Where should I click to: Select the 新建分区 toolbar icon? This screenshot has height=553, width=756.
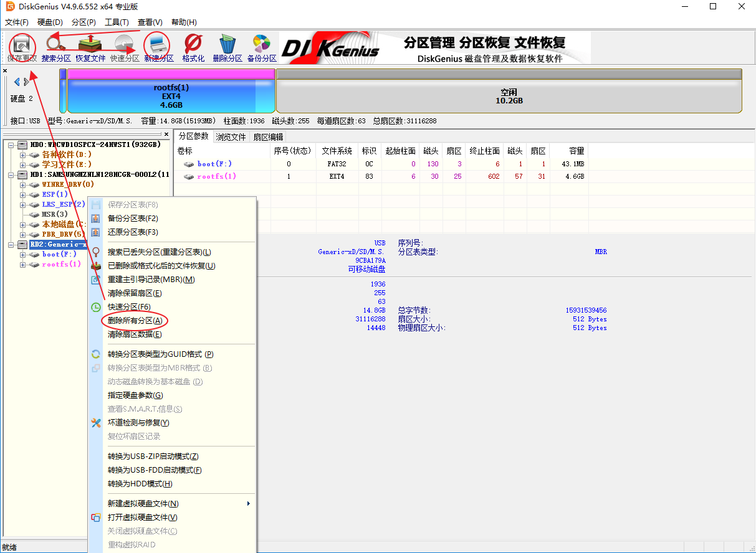click(158, 45)
